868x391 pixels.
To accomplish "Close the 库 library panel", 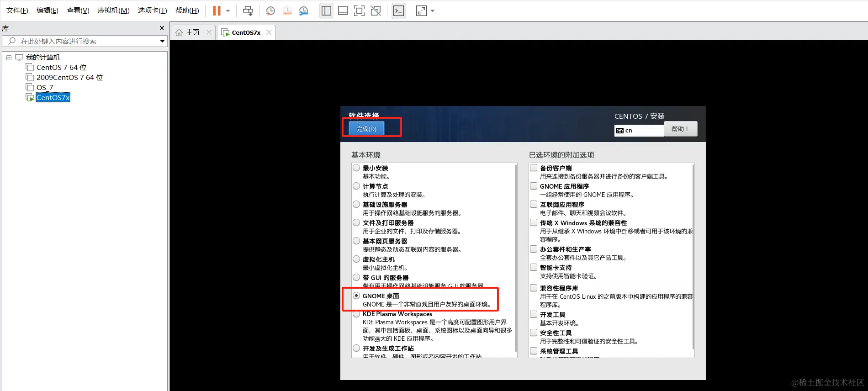I will (162, 28).
